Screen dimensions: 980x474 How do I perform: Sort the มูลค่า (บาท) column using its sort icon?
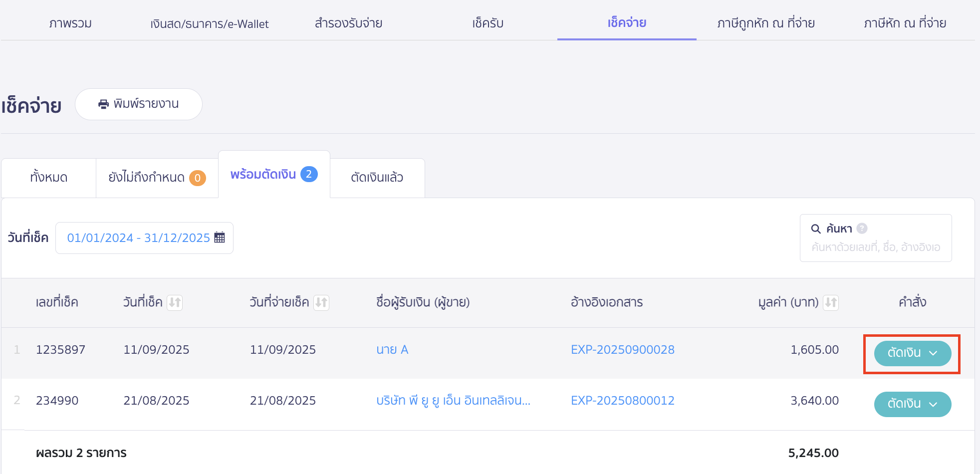coord(831,302)
